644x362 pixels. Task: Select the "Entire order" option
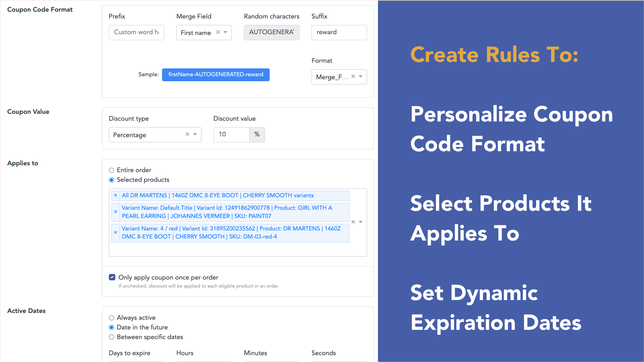click(111, 170)
